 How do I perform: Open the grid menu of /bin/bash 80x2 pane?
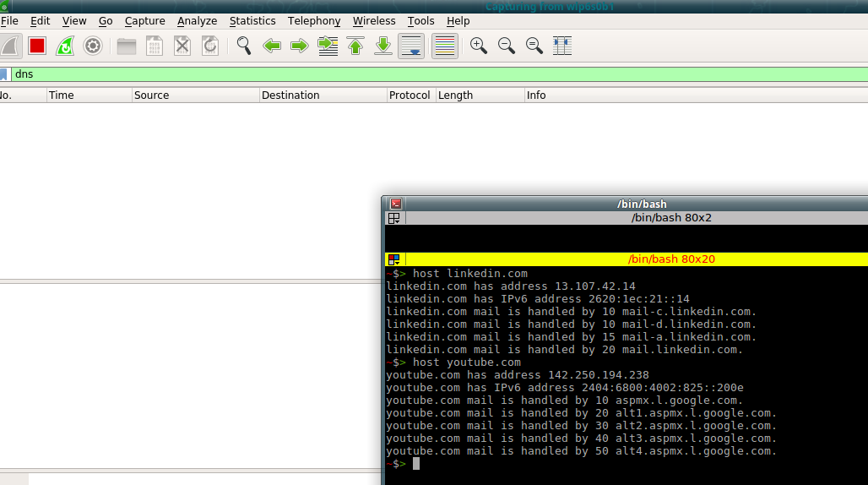pos(394,218)
